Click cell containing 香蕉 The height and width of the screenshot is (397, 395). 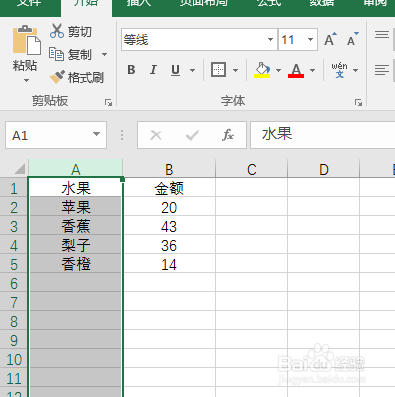point(76,226)
